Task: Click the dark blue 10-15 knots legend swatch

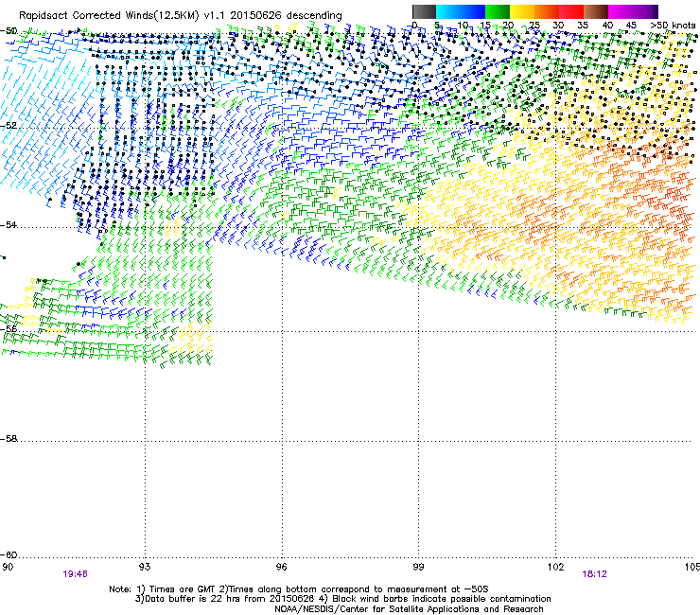Action: [x=473, y=11]
